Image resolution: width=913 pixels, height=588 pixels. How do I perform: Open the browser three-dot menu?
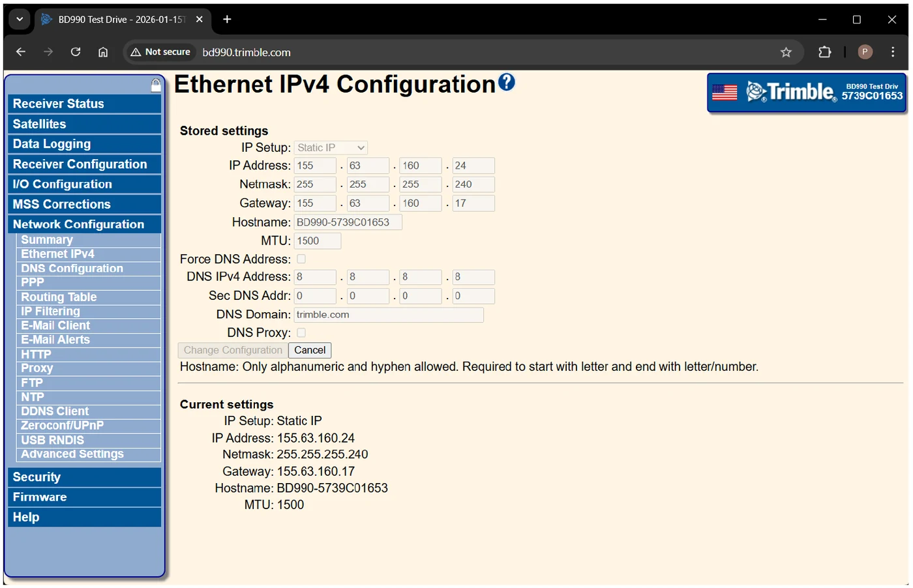pyautogui.click(x=893, y=52)
